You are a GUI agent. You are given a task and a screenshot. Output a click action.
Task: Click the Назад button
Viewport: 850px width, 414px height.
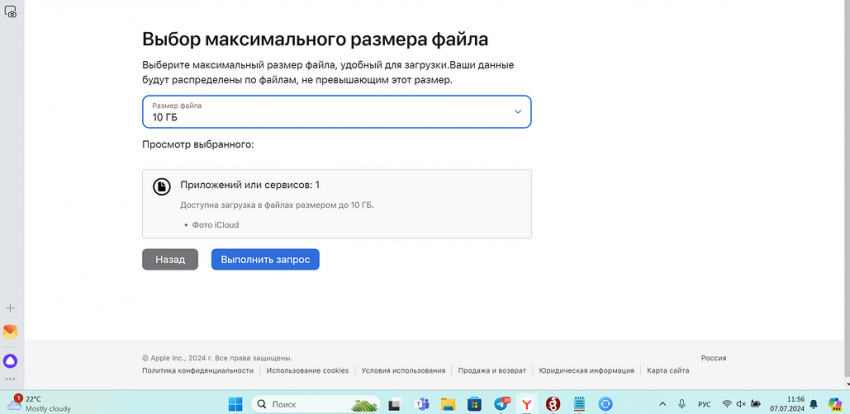coord(170,259)
